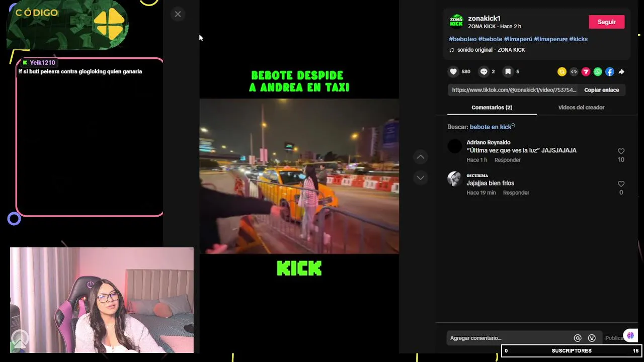Like OSCURIMA's comment
The image size is (644, 362).
(x=621, y=184)
